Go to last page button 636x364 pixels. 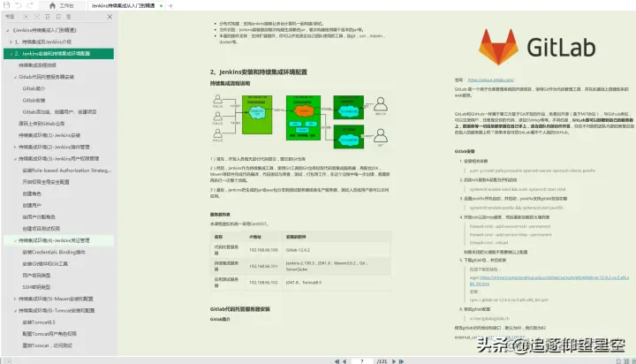point(401,361)
